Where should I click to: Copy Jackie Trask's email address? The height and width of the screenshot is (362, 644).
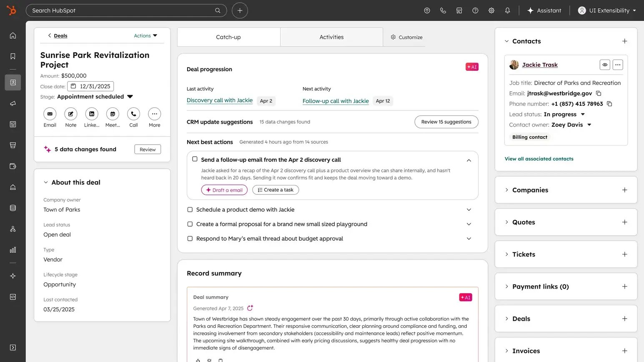tap(599, 93)
